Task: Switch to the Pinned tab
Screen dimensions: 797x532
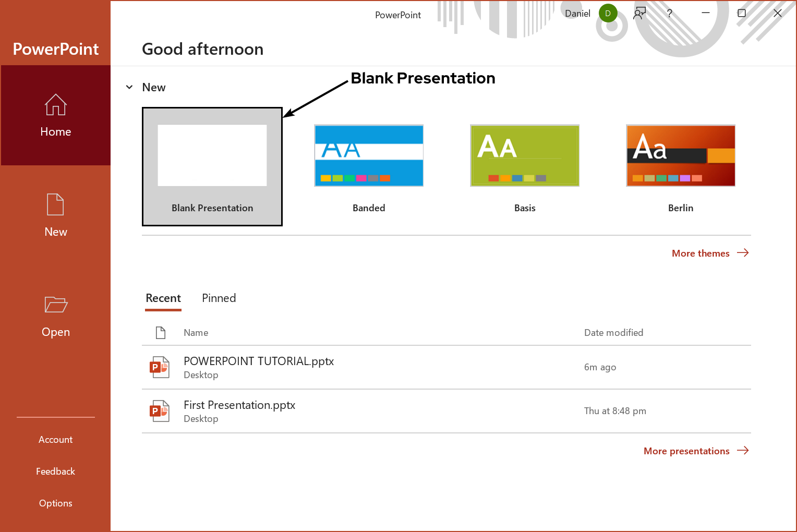Action: coord(219,298)
